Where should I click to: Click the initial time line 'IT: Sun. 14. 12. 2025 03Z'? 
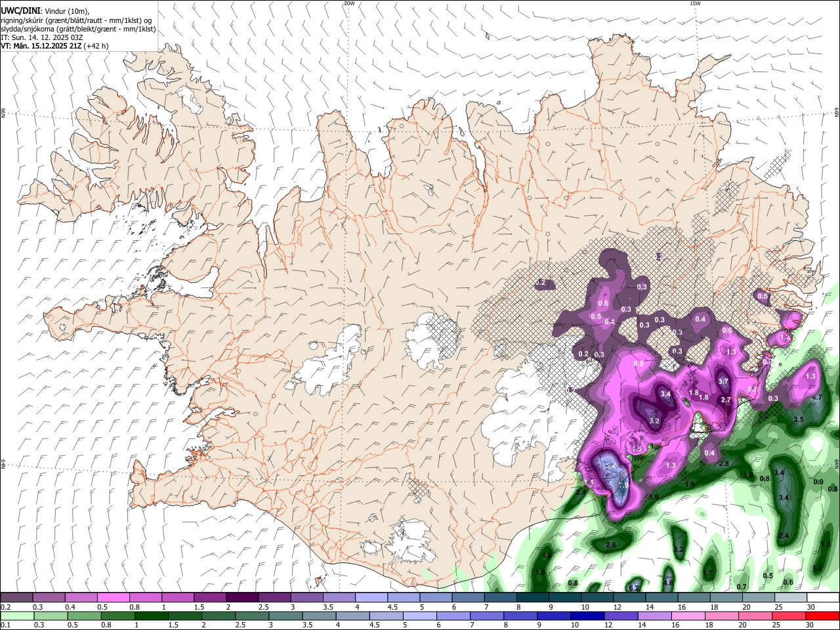(x=42, y=37)
